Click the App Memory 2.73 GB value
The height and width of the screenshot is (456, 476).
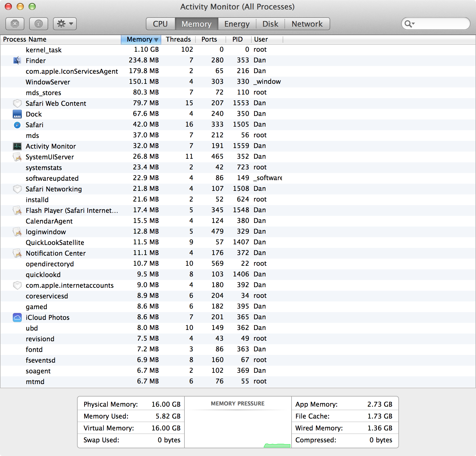[x=380, y=404]
